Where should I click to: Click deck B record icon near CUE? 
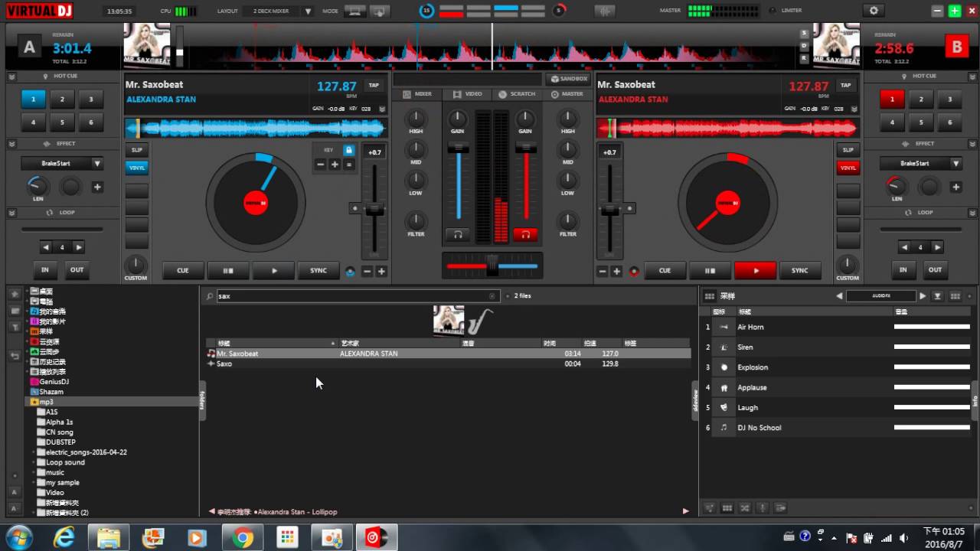pyautogui.click(x=634, y=271)
